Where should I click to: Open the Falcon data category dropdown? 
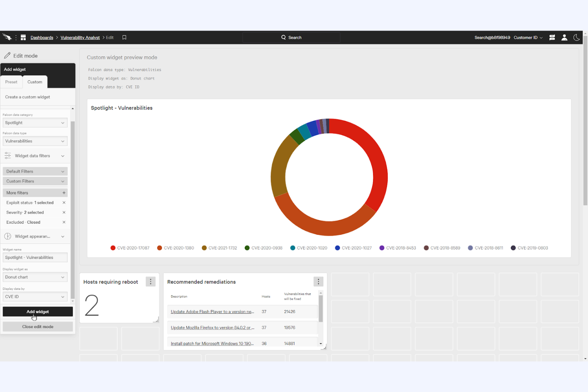(x=35, y=122)
